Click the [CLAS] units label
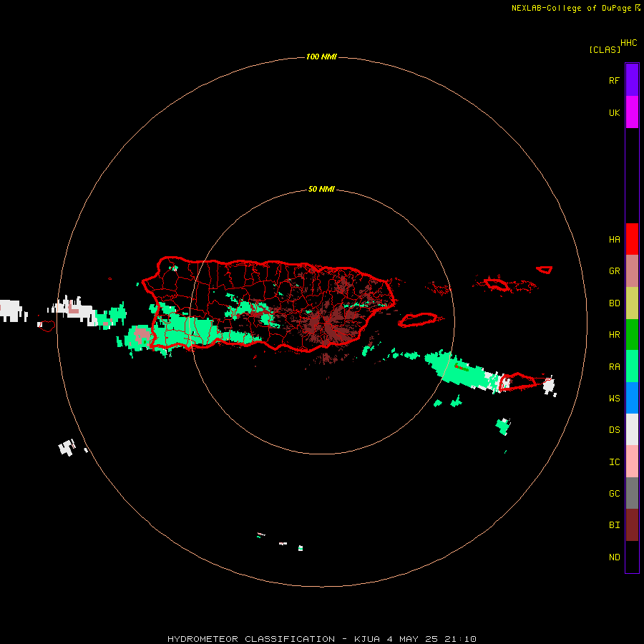Screen dimensions: 644x644 click(605, 49)
